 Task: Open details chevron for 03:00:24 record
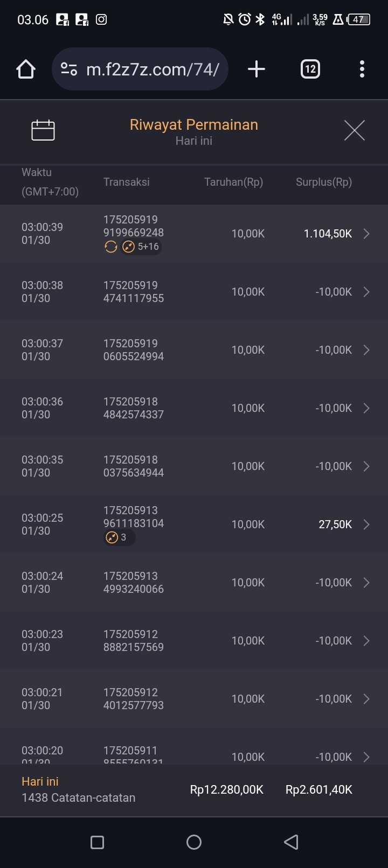tap(366, 583)
